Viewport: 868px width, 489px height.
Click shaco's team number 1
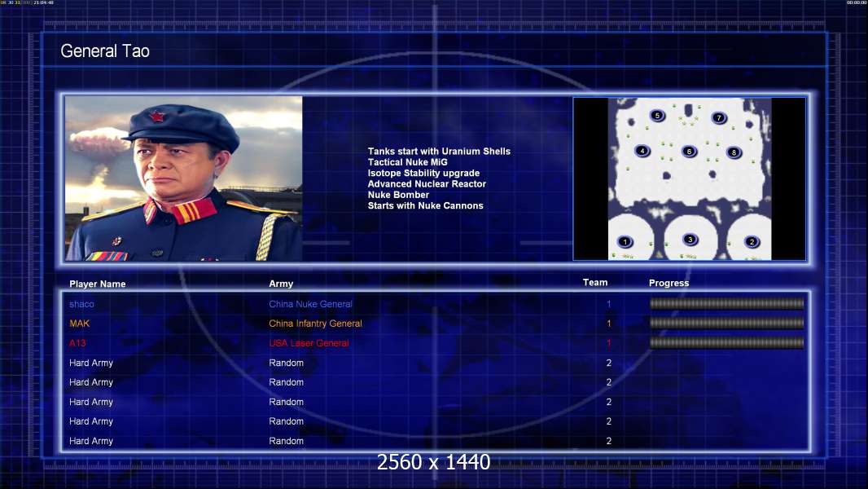coord(608,304)
